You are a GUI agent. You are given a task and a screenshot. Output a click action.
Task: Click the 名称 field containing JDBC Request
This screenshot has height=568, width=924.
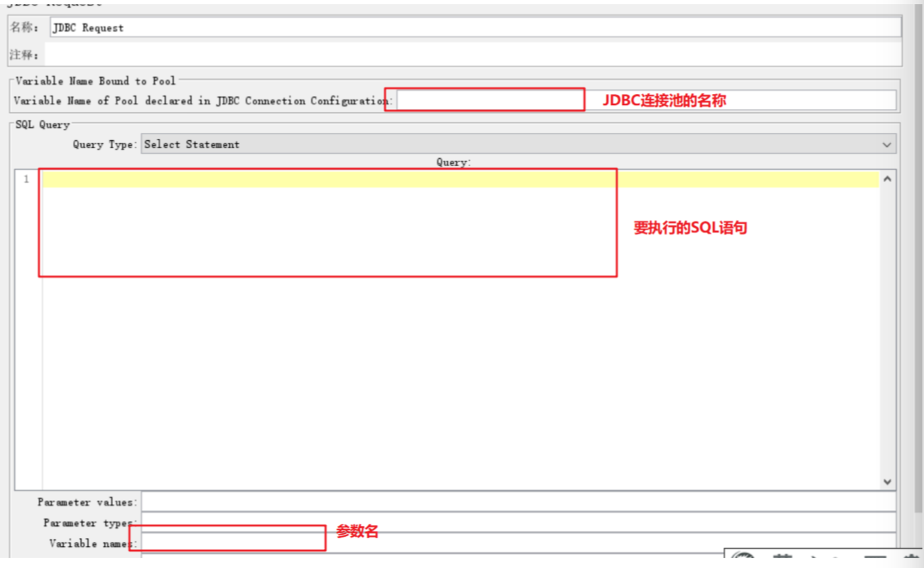pyautogui.click(x=476, y=27)
